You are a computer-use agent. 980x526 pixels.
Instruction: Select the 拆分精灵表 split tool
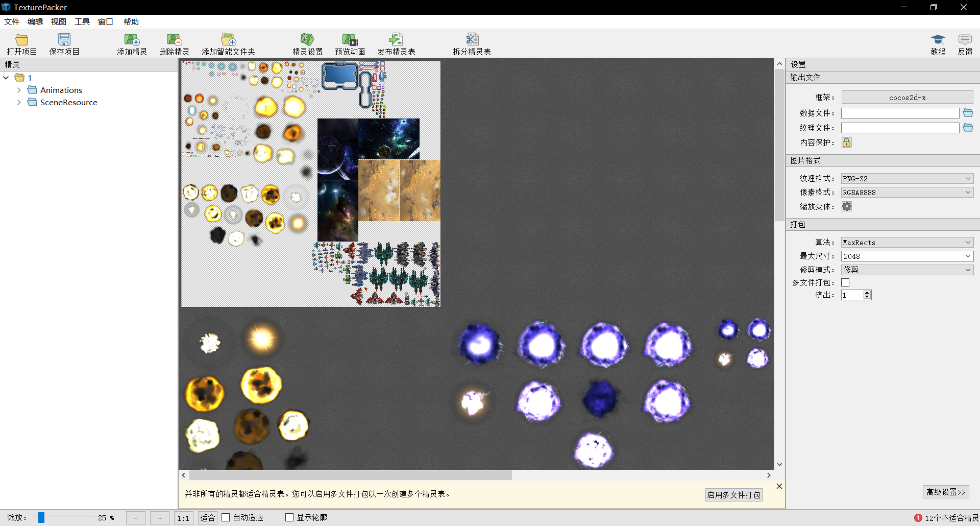tap(471, 43)
